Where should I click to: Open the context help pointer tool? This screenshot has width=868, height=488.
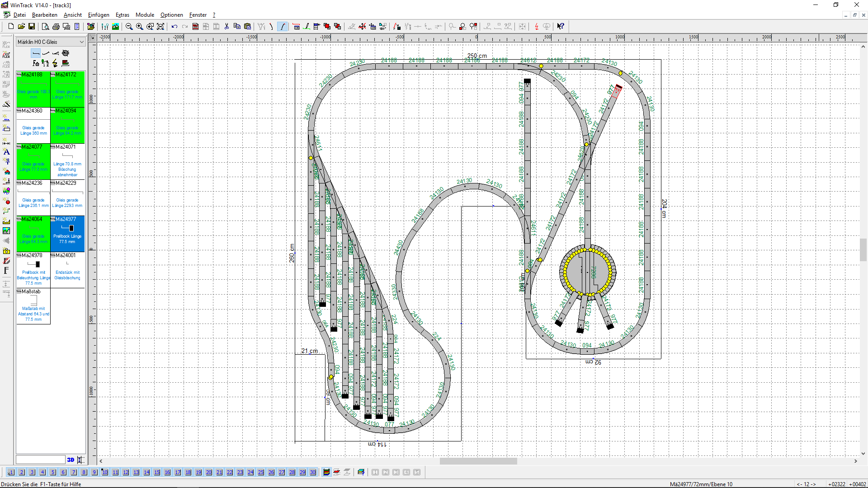click(561, 27)
